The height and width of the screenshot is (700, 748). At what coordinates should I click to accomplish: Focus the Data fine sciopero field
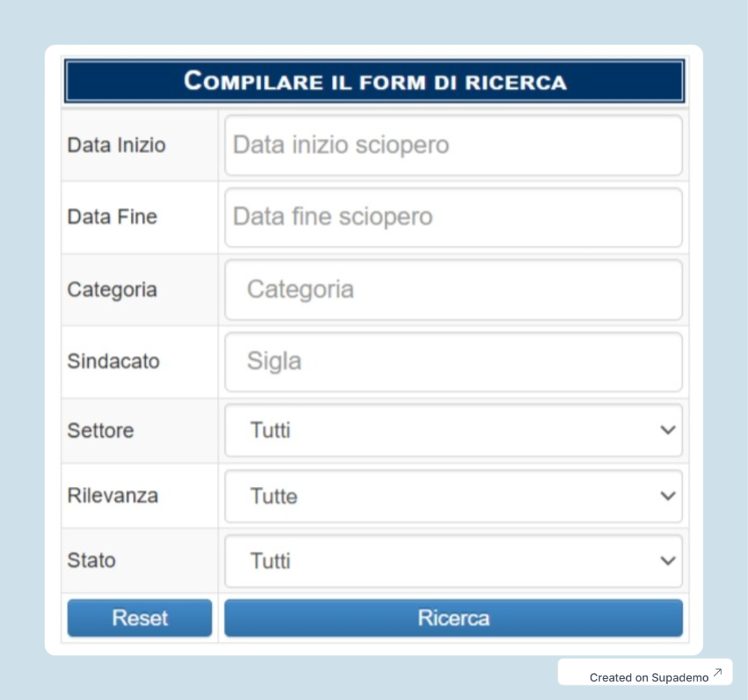point(453,217)
